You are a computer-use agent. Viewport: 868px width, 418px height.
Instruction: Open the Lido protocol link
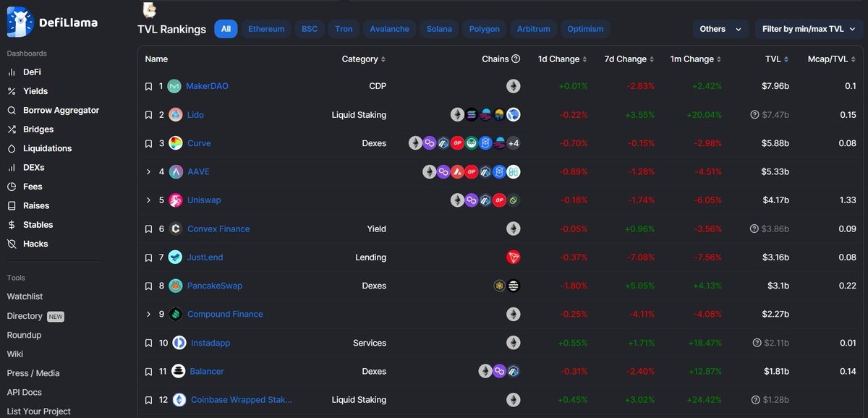195,115
